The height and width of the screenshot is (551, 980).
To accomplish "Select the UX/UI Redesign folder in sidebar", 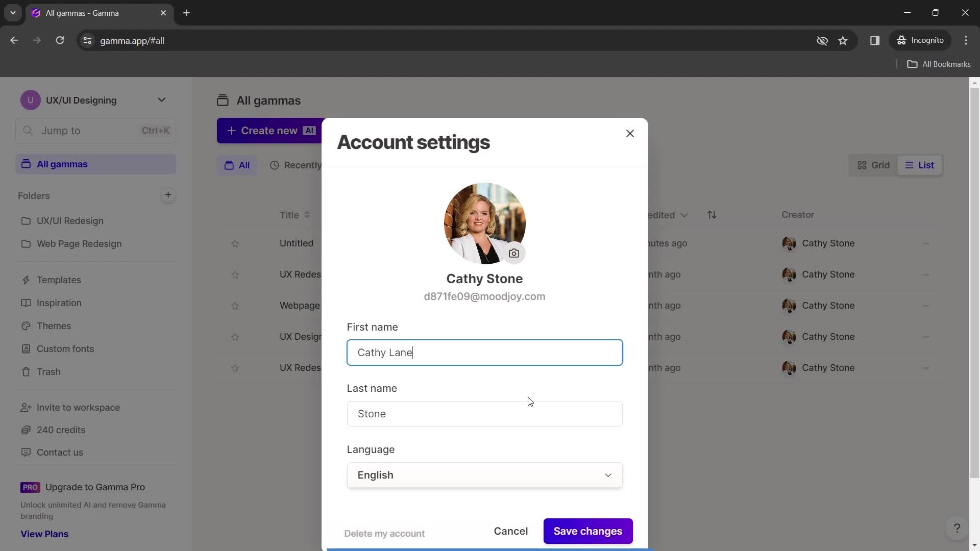I will (x=70, y=220).
